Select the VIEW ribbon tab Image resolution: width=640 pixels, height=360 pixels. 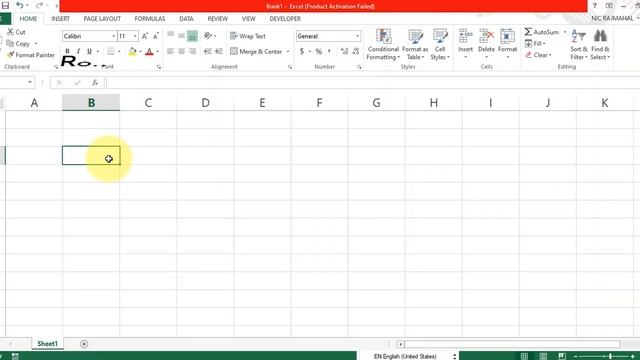point(248,19)
